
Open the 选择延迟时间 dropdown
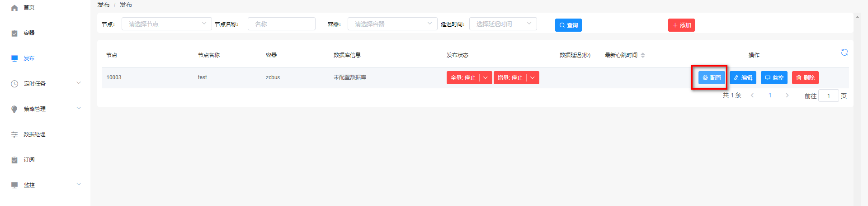click(x=503, y=24)
